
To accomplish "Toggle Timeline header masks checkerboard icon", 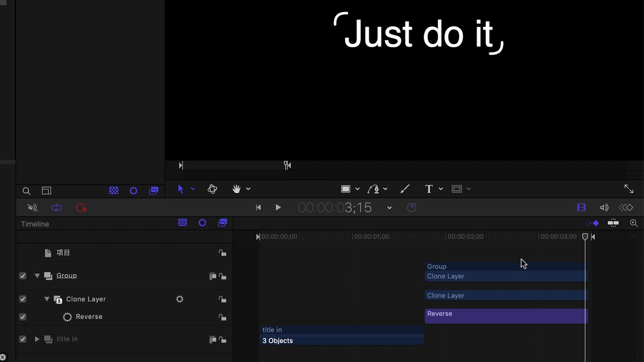I will pyautogui.click(x=183, y=223).
